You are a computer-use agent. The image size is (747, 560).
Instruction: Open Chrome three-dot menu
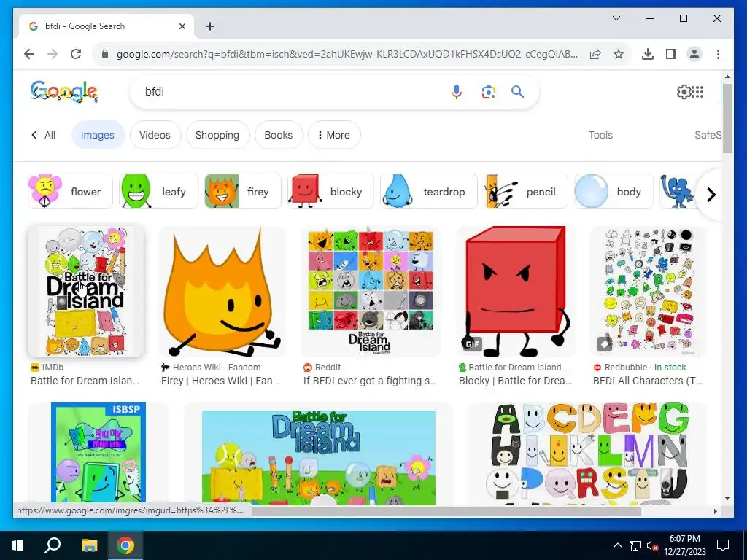(x=718, y=54)
